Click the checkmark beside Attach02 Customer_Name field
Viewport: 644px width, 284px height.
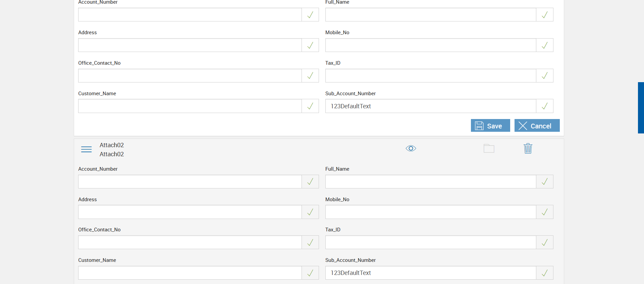[x=310, y=273]
